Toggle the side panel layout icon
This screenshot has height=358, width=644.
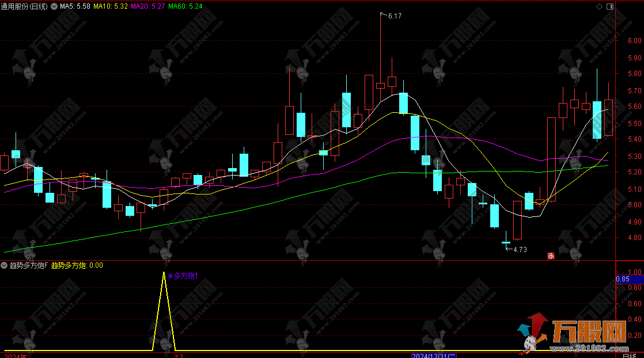click(x=610, y=6)
